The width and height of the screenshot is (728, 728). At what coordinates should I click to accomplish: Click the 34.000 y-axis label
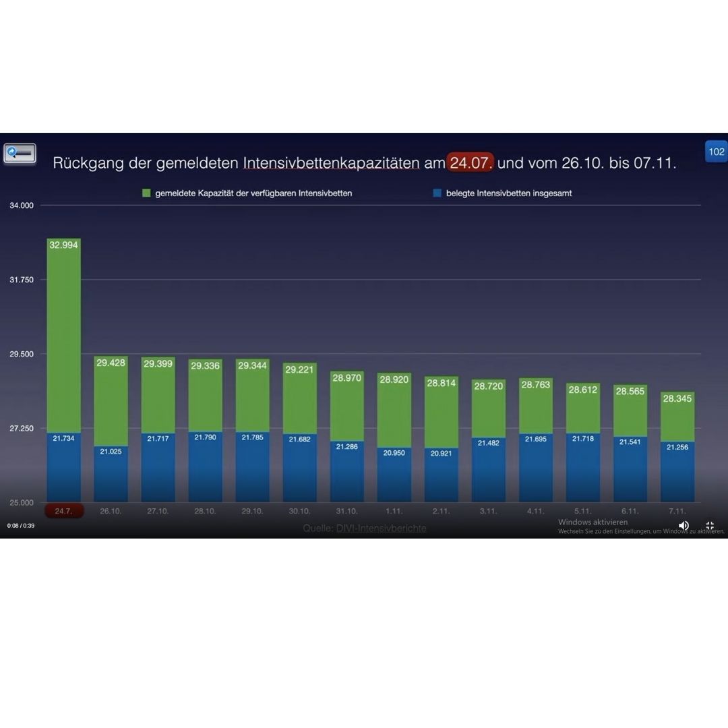click(x=22, y=206)
